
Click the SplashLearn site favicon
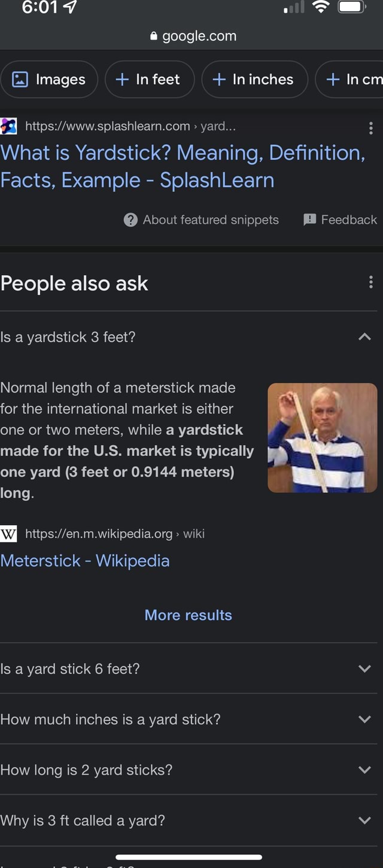point(9,126)
